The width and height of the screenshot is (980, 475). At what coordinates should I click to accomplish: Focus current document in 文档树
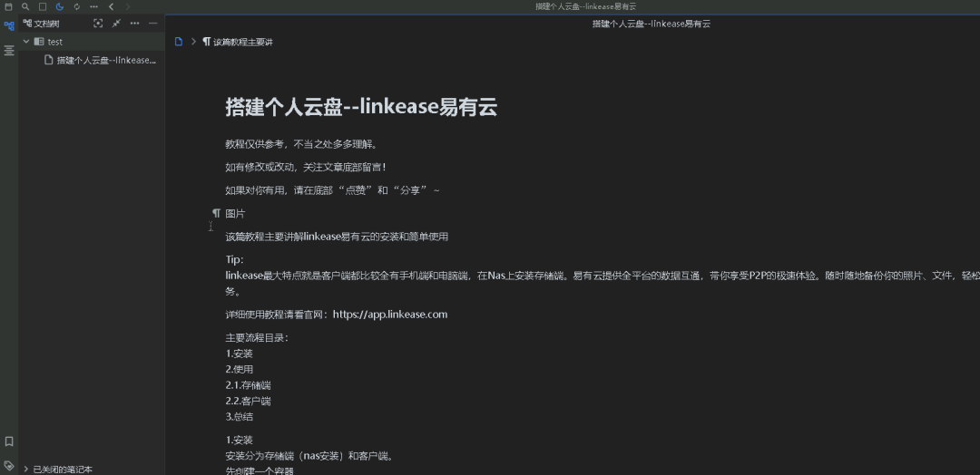point(98,23)
